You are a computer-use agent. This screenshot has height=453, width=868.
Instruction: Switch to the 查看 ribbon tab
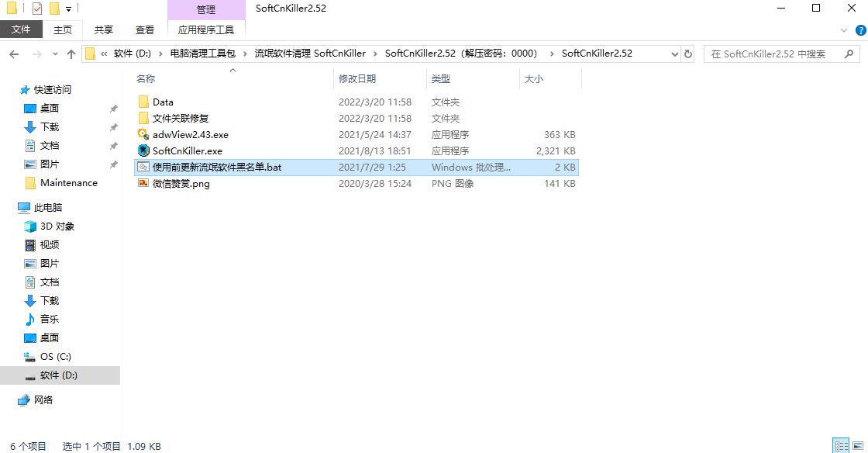(145, 29)
